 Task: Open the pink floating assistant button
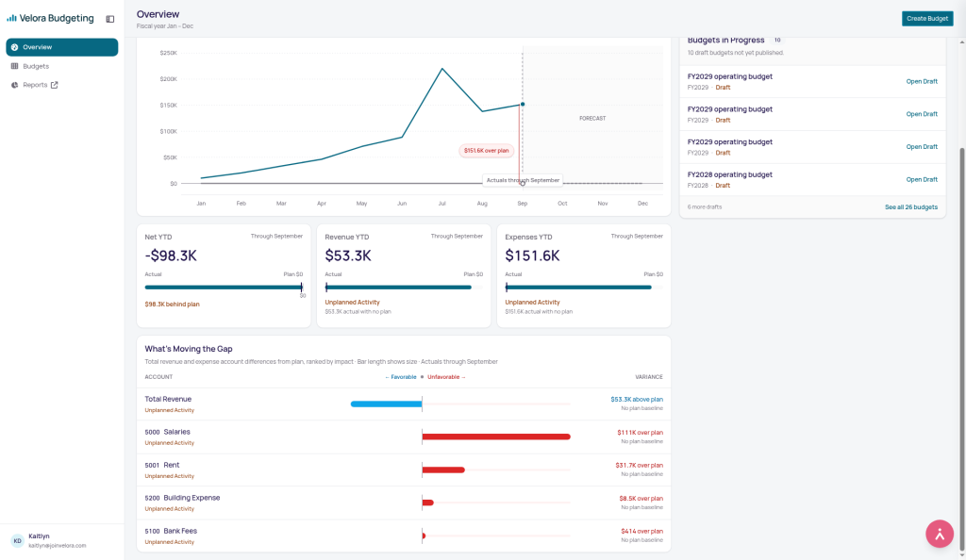[x=940, y=535]
